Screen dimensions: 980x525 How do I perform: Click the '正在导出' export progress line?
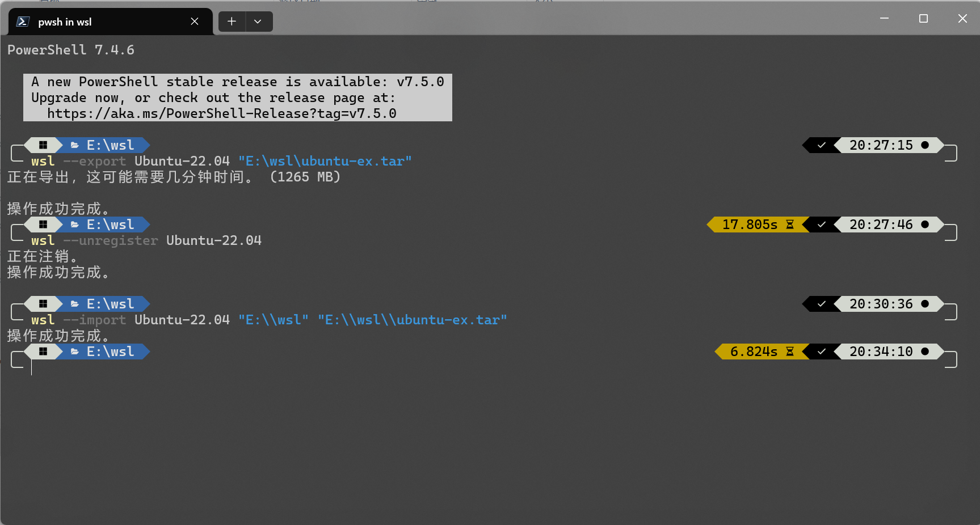coord(174,177)
